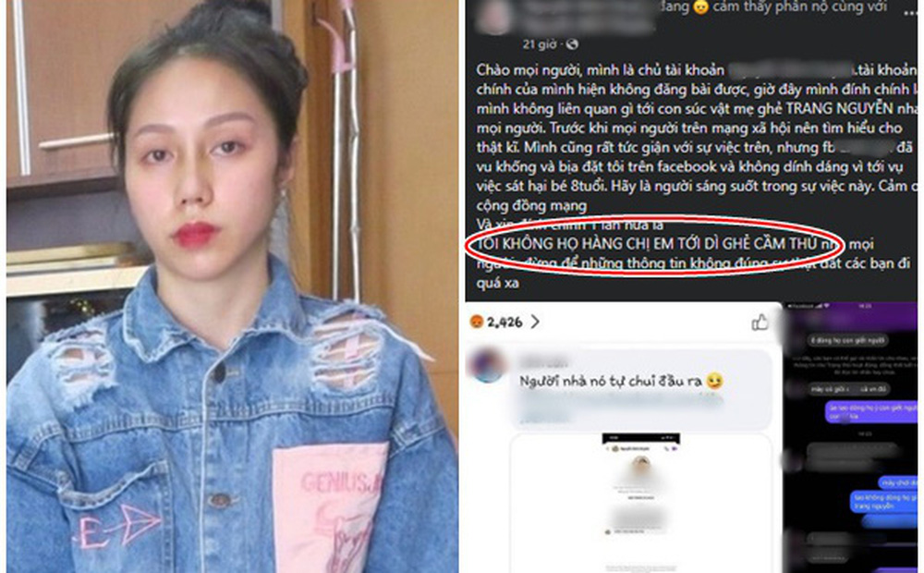Viewport: 924px width, 573px height.
Task: Open the '21 giờ' post timestamp
Action: [x=539, y=44]
